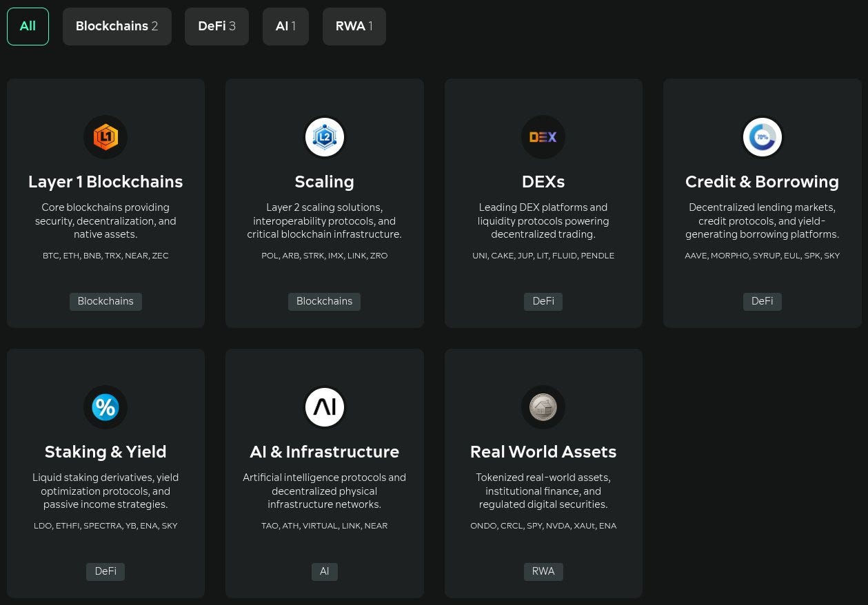Image resolution: width=868 pixels, height=605 pixels.
Task: Select the All filter tab
Action: click(28, 26)
